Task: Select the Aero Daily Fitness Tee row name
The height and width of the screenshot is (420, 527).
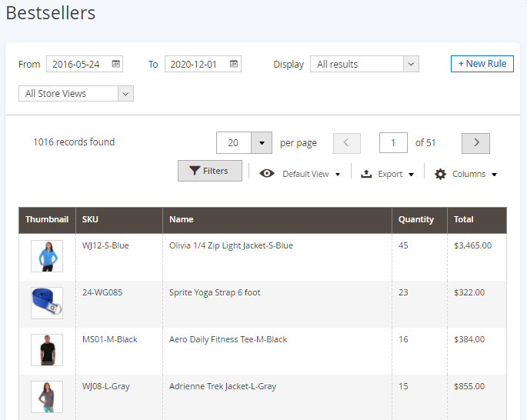Action: [228, 339]
